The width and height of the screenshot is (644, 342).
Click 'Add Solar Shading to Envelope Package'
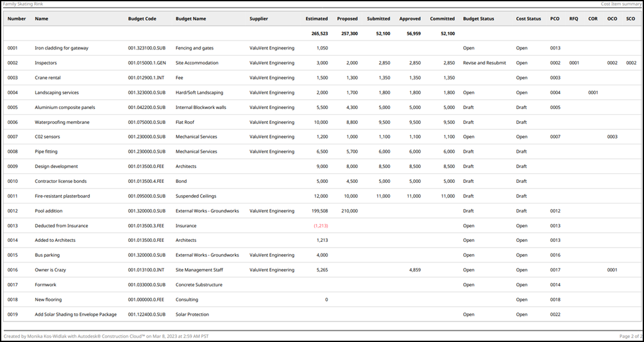(x=76, y=314)
